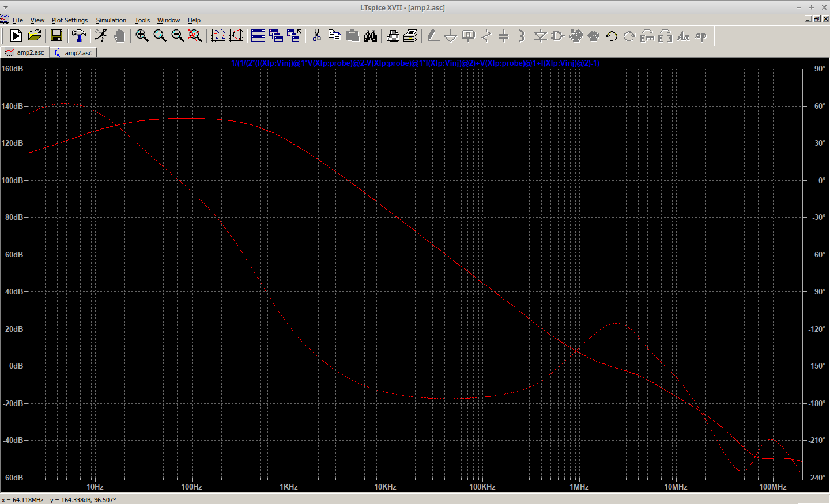Image resolution: width=830 pixels, height=504 pixels.
Task: Click the -180° phase axis label
Action: [817, 403]
